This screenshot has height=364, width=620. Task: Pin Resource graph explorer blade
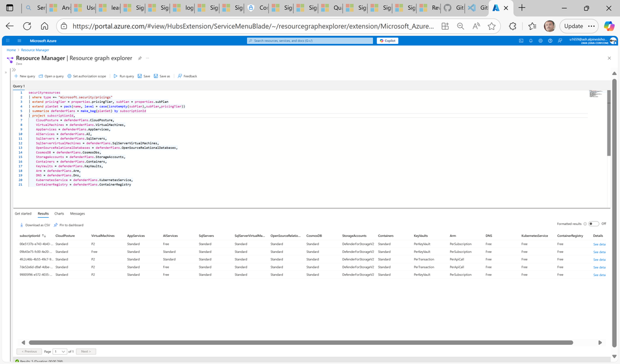tap(140, 58)
